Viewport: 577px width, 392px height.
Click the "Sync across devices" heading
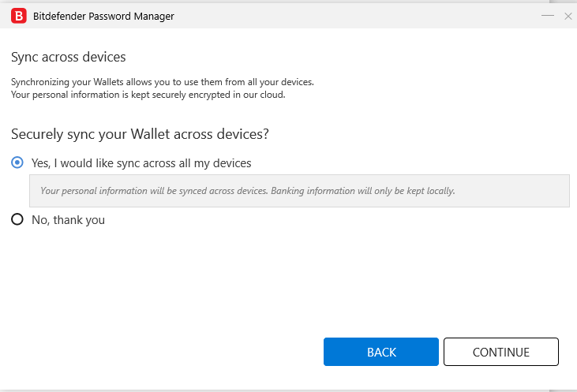[69, 57]
